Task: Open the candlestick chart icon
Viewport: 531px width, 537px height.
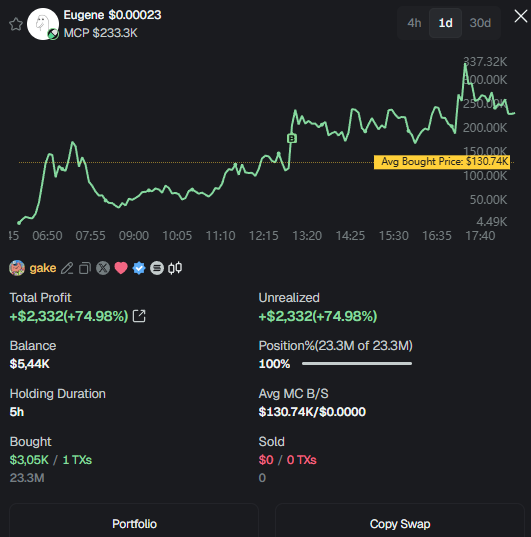Action: pyautogui.click(x=175, y=268)
